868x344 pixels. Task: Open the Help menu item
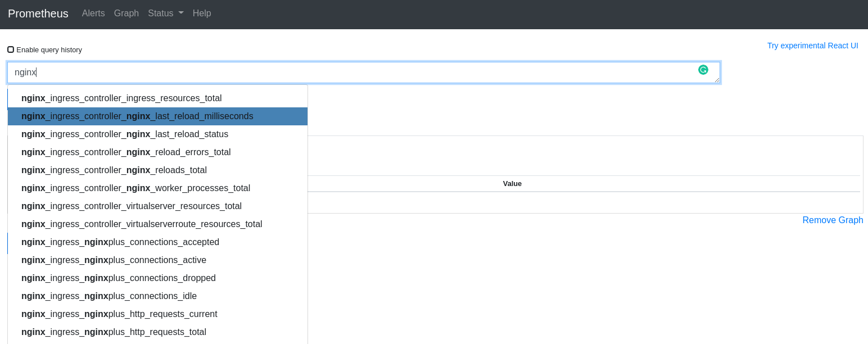pos(202,13)
